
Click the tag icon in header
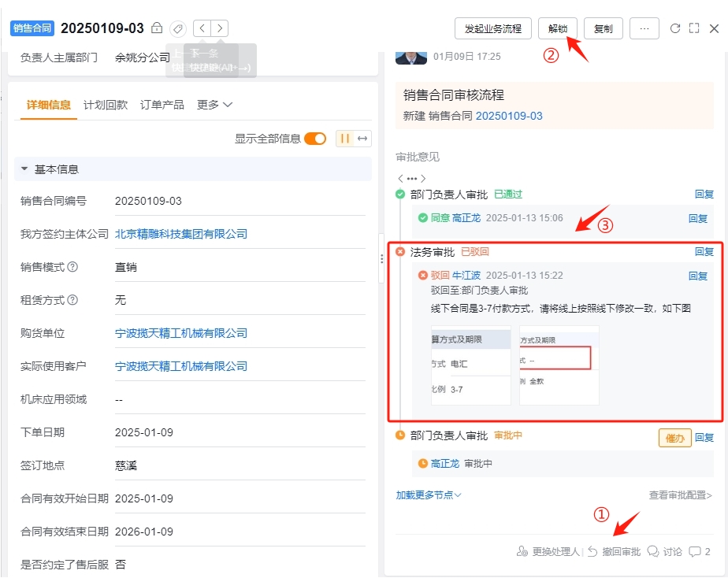pyautogui.click(x=178, y=29)
